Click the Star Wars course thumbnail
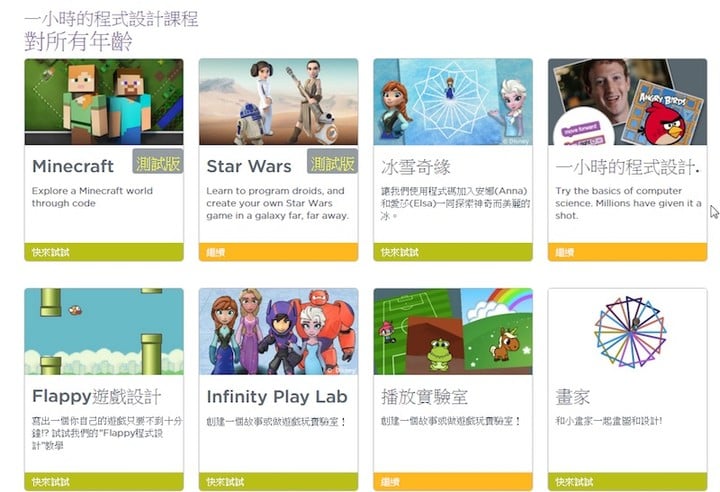Screen dimensions: 720x492 click(x=278, y=102)
